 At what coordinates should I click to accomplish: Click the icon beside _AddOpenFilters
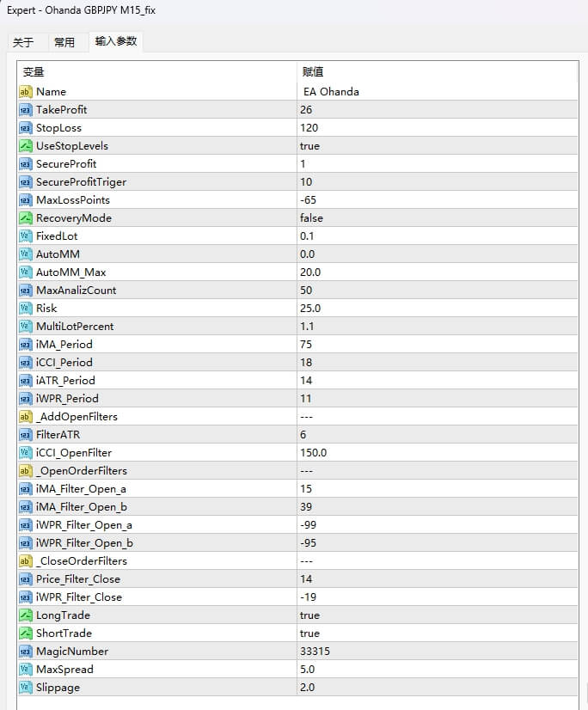click(25, 417)
